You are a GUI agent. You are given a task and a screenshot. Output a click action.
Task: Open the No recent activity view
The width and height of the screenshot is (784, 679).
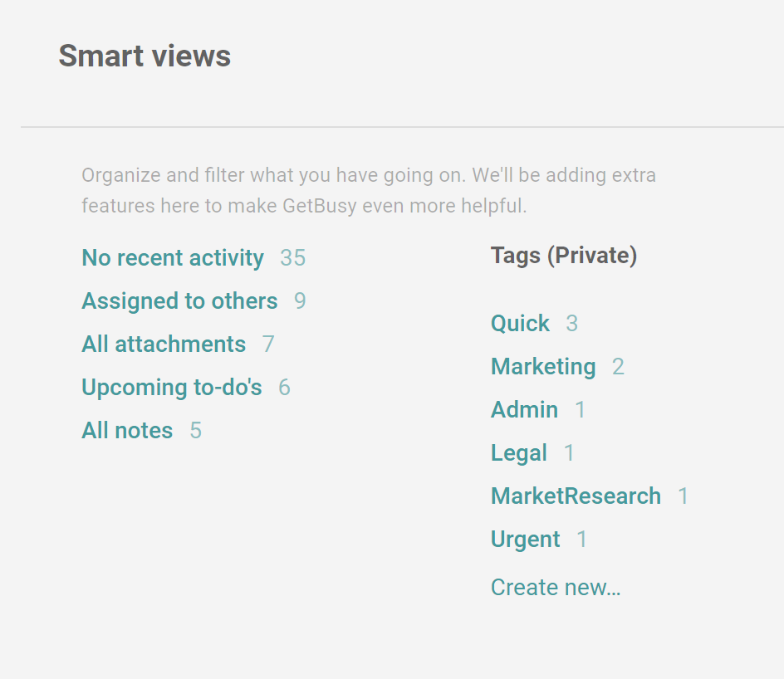point(173,258)
